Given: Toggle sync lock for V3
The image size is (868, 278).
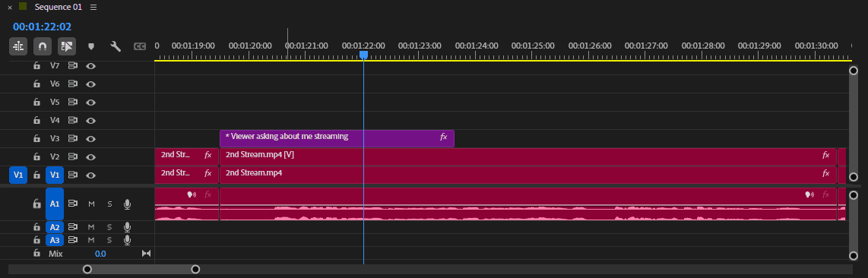Looking at the screenshot, I should [x=72, y=139].
